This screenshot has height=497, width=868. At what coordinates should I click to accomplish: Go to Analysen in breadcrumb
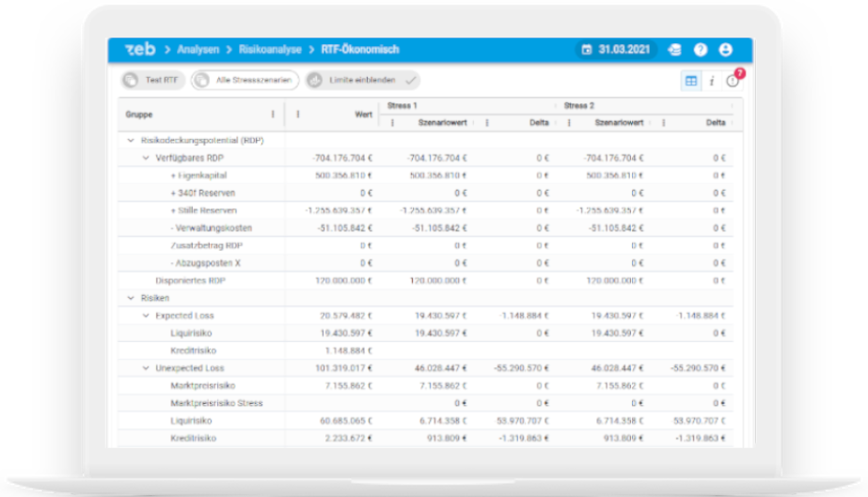coord(198,50)
